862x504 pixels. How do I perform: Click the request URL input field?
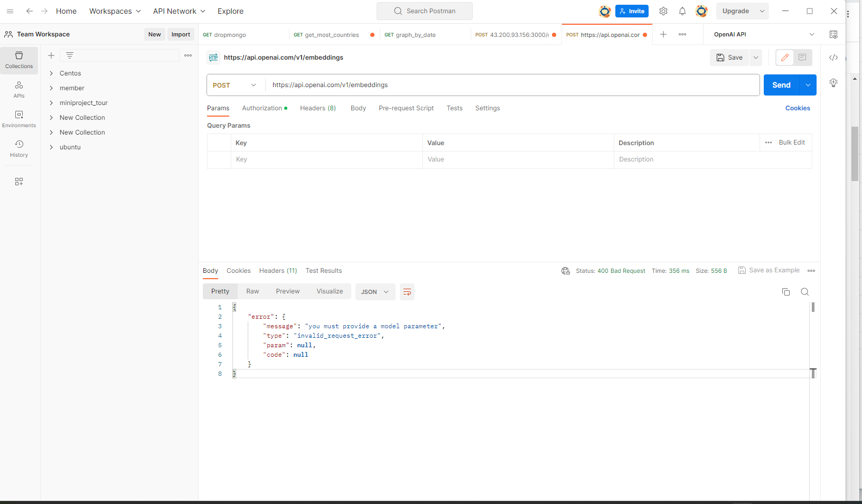pyautogui.click(x=512, y=85)
